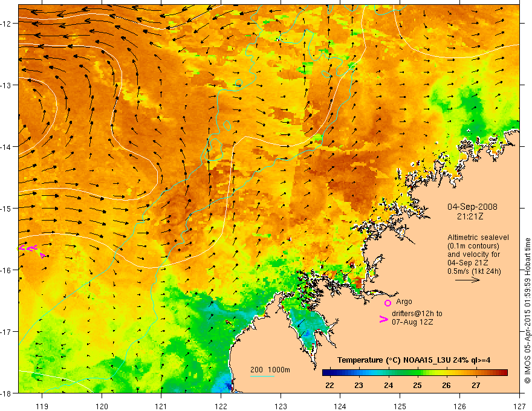Click the 'drifters@12h to' legend label
This screenshot has width=532, height=411.
pyautogui.click(x=417, y=314)
